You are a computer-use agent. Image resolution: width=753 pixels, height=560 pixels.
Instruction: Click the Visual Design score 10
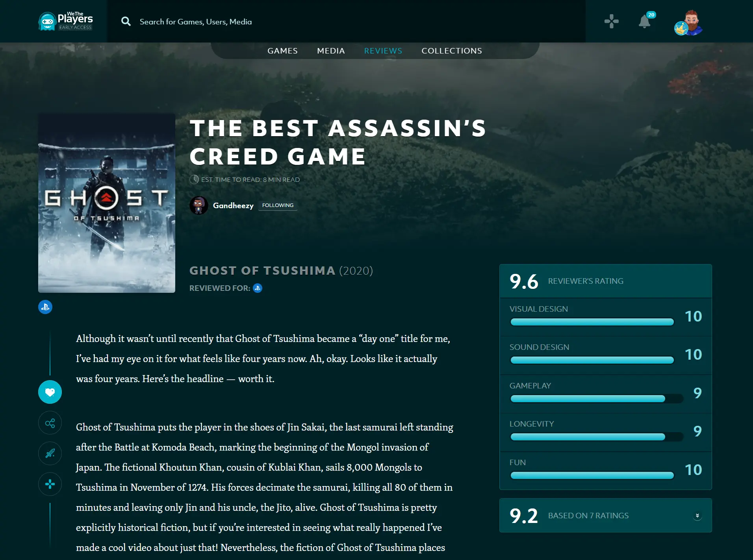[x=693, y=316]
